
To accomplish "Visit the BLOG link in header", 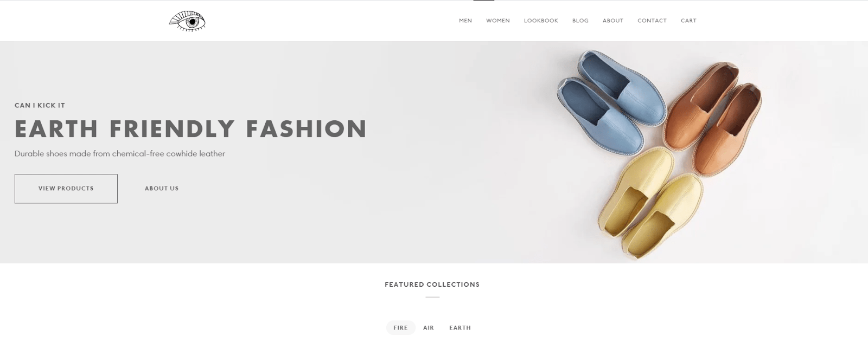I will tap(580, 21).
